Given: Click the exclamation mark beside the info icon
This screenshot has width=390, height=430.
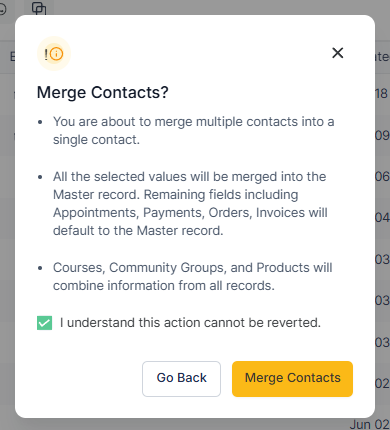Looking at the screenshot, I should (x=46, y=54).
